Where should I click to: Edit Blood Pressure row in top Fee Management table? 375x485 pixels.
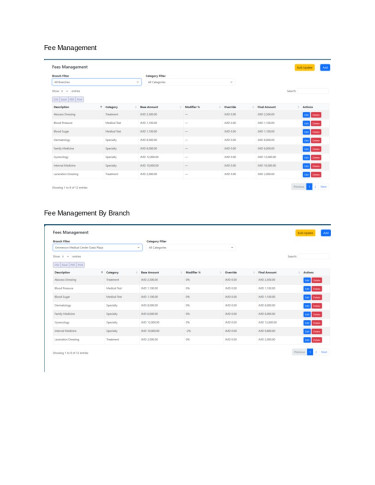click(x=306, y=123)
